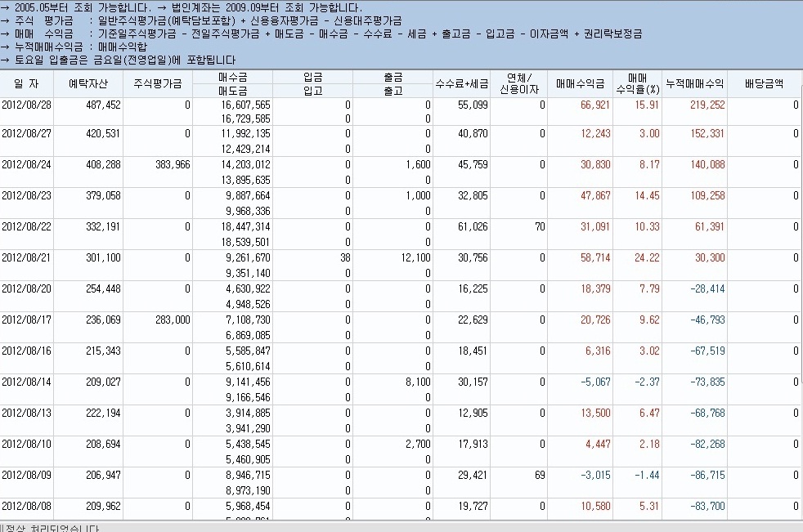Click the 입고 sub-header
Image resolution: width=803 pixels, height=532 pixels.
pos(312,91)
